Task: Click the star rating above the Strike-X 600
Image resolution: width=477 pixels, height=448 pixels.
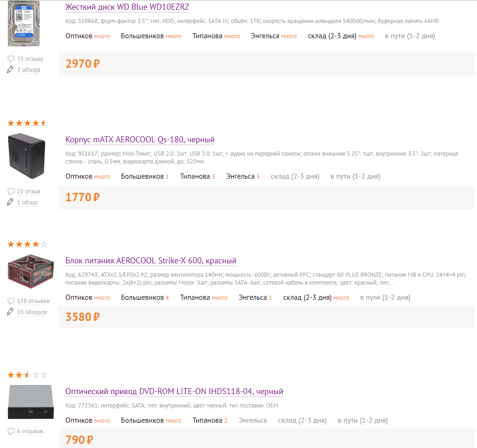Action: [x=27, y=244]
